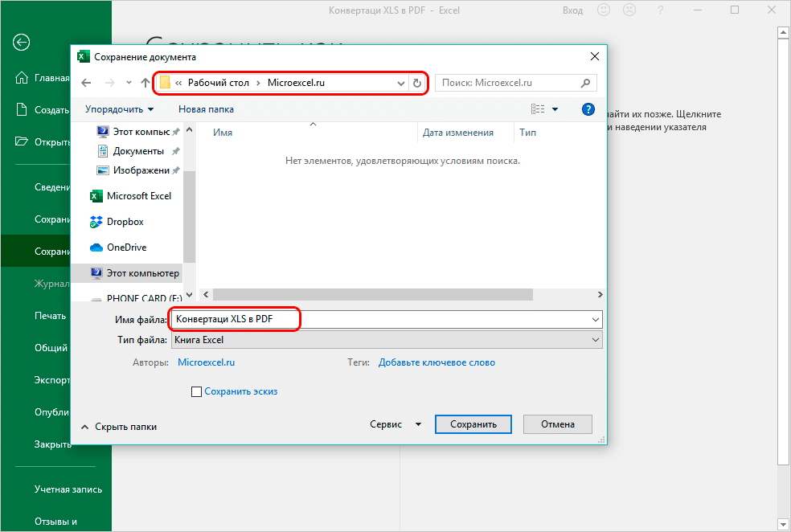Image resolution: width=791 pixels, height=532 pixels.
Task: Switch to the Печать section
Action: (x=51, y=315)
